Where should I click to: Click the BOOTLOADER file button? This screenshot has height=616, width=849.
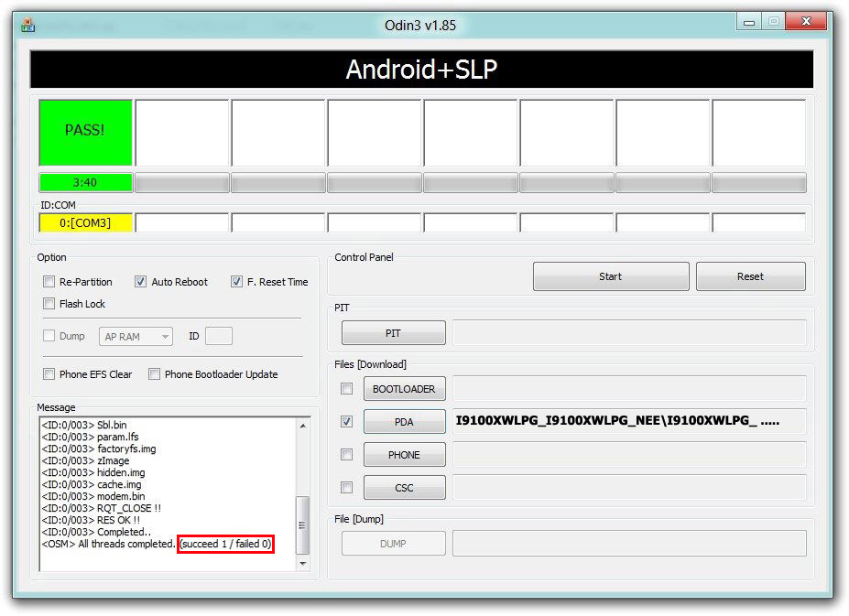405,389
